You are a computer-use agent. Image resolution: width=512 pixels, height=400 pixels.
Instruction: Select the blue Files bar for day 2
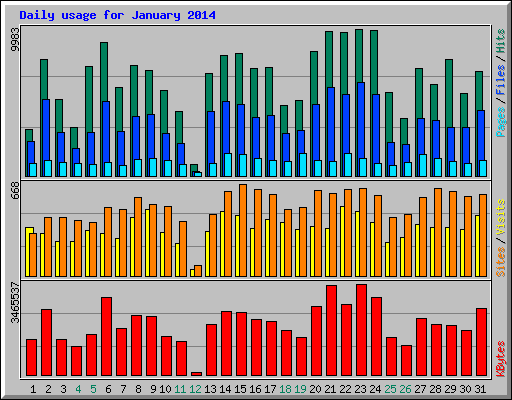46,130
